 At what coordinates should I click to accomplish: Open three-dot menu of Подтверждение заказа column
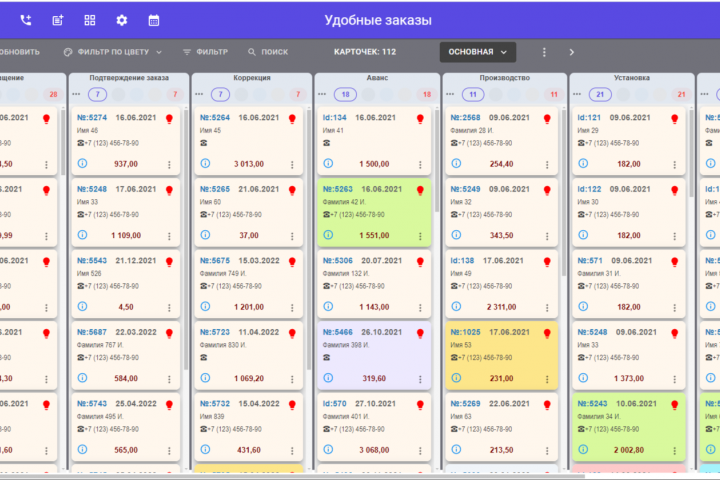76,94
